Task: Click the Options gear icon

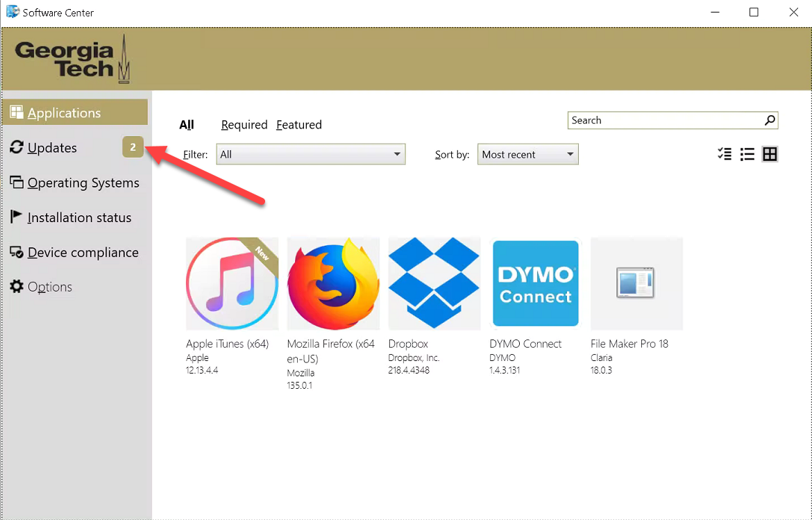Action: tap(17, 287)
